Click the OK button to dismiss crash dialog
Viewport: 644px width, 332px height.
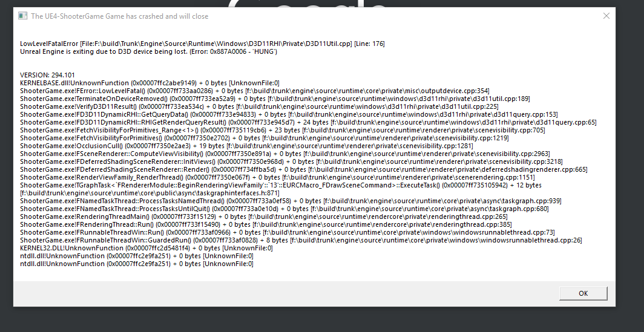pyautogui.click(x=583, y=293)
